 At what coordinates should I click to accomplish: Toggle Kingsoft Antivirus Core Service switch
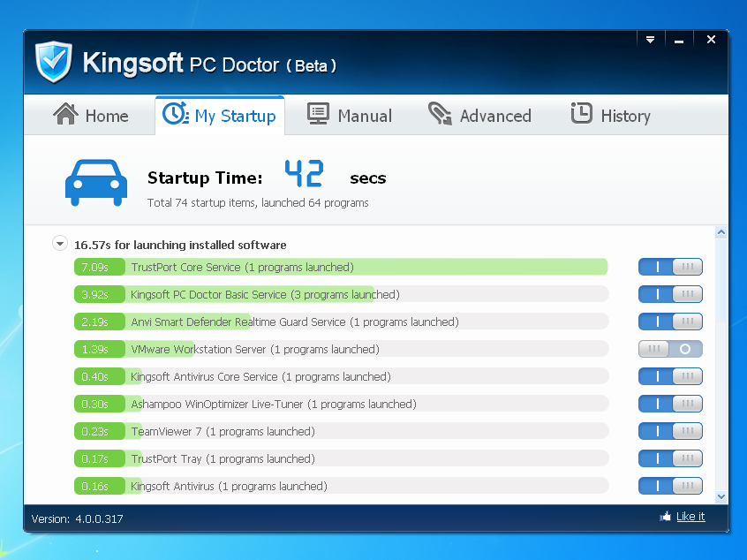click(670, 376)
